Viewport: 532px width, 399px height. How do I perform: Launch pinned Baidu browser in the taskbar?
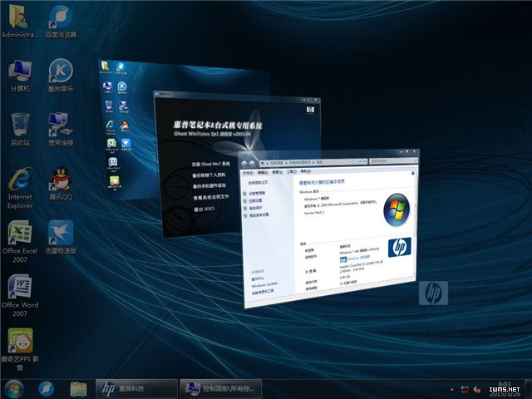pyautogui.click(x=47, y=389)
